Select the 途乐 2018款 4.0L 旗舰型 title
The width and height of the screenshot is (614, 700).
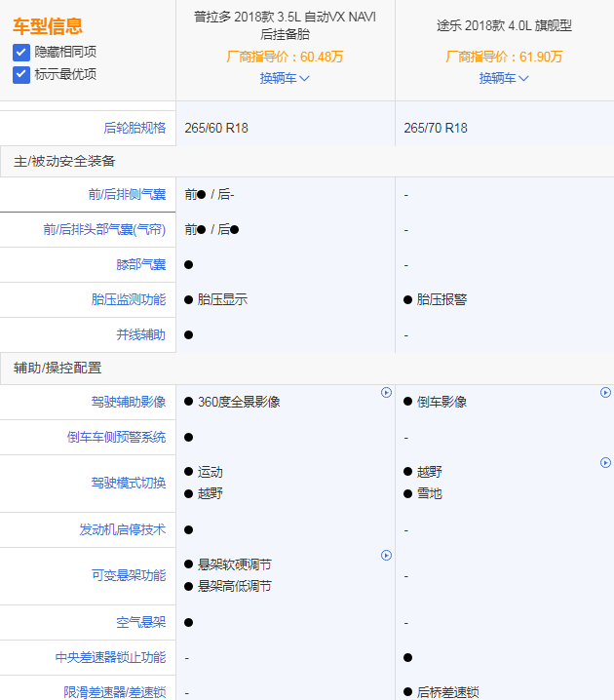click(x=504, y=26)
